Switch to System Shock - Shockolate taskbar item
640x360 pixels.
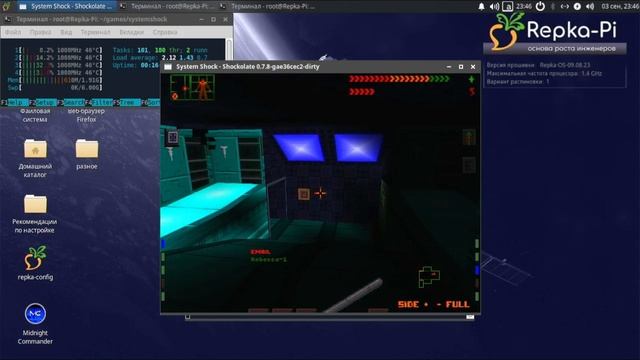pos(66,6)
